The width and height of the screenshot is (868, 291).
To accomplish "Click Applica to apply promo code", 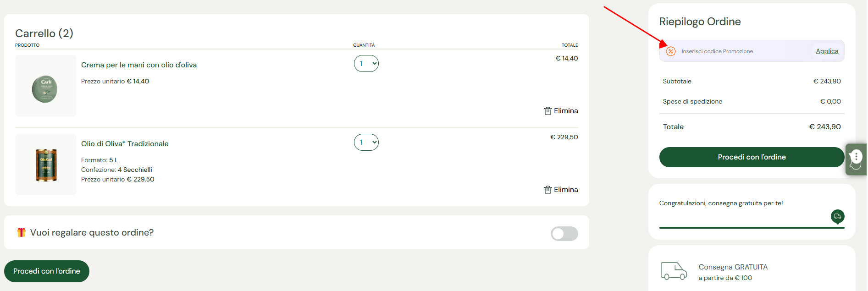I will [x=827, y=51].
